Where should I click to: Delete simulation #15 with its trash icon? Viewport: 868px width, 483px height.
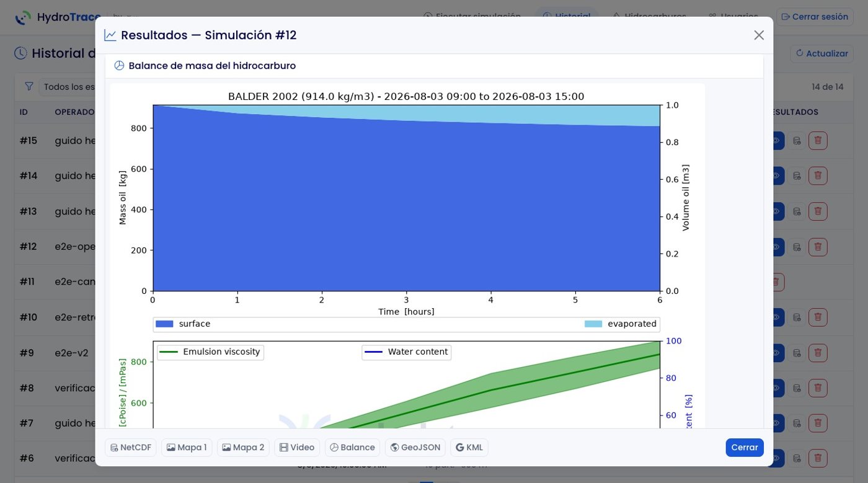(x=818, y=141)
